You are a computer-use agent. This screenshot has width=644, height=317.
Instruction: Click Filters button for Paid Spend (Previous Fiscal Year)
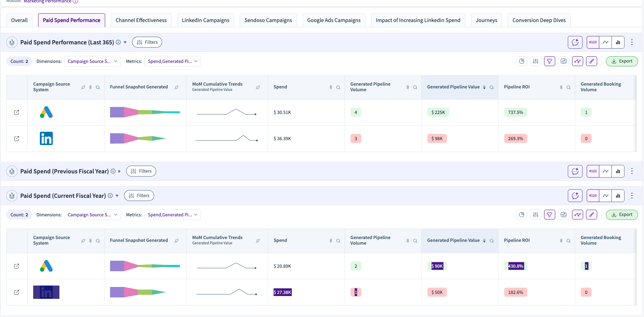pos(141,171)
